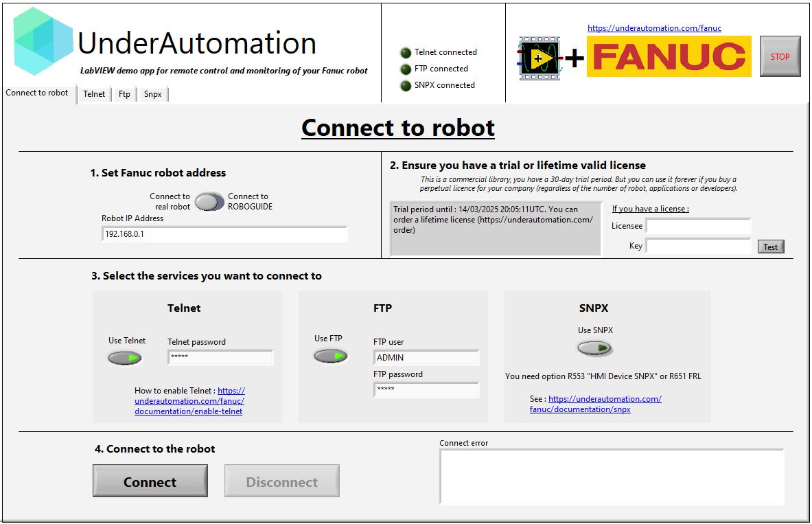The height and width of the screenshot is (524, 812).
Task: Click the Robot IP Address field
Action: (x=224, y=233)
